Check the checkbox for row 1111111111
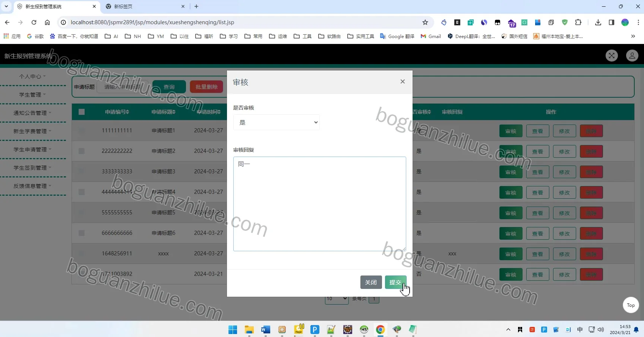This screenshot has height=337, width=644. (82, 130)
